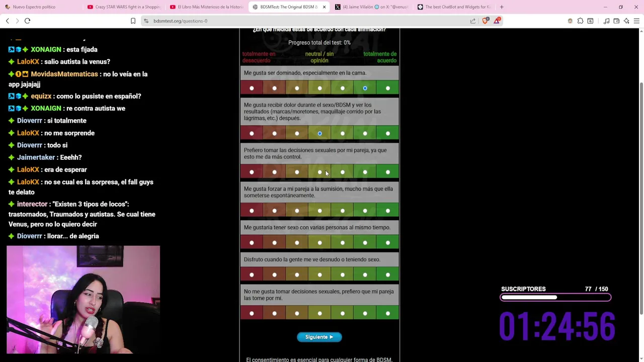Switch to the Jaime Villalón on X tab

[x=371, y=7]
